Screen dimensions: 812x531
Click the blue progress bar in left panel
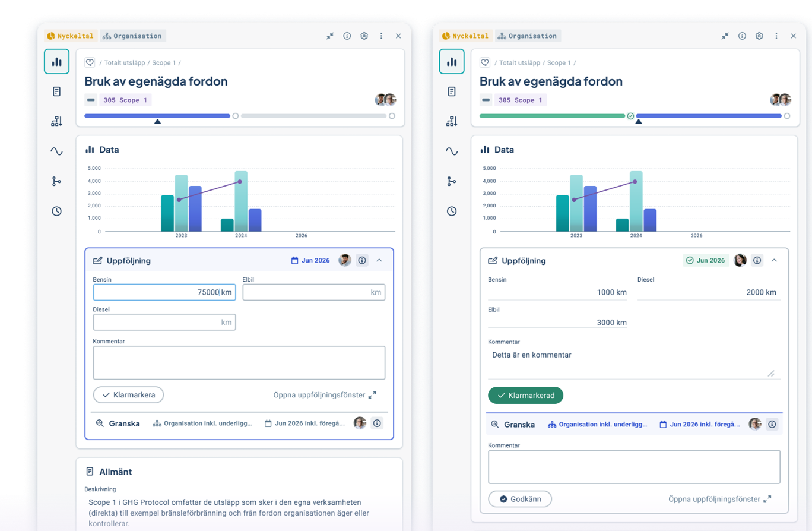(157, 116)
